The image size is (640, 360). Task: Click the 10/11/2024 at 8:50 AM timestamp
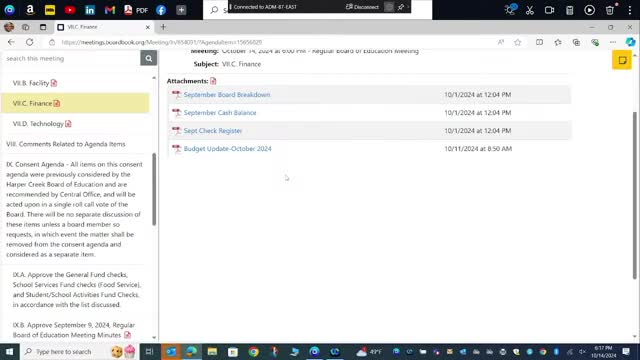click(478, 149)
